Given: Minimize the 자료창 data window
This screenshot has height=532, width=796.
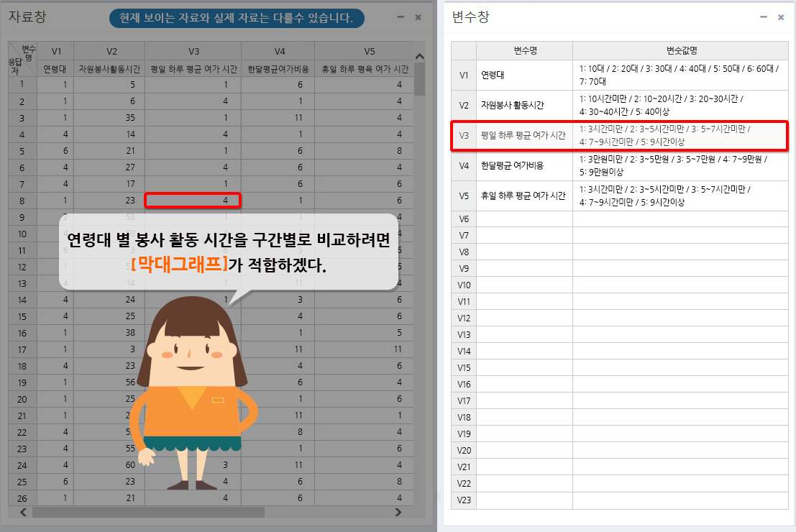Looking at the screenshot, I should (x=401, y=17).
